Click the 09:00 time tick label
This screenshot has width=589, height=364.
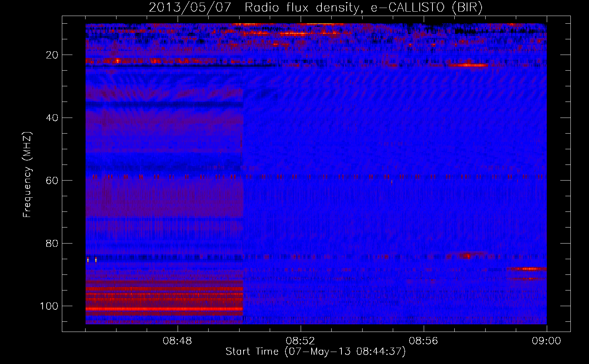(x=546, y=341)
